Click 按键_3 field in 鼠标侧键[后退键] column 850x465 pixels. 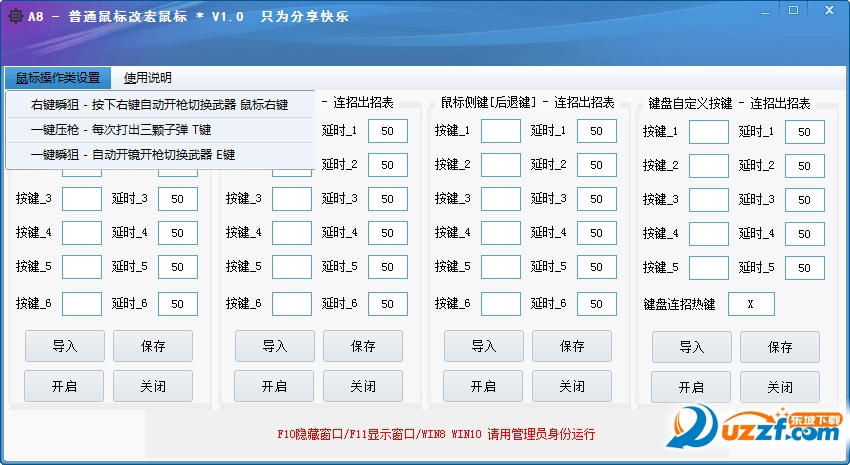point(501,199)
